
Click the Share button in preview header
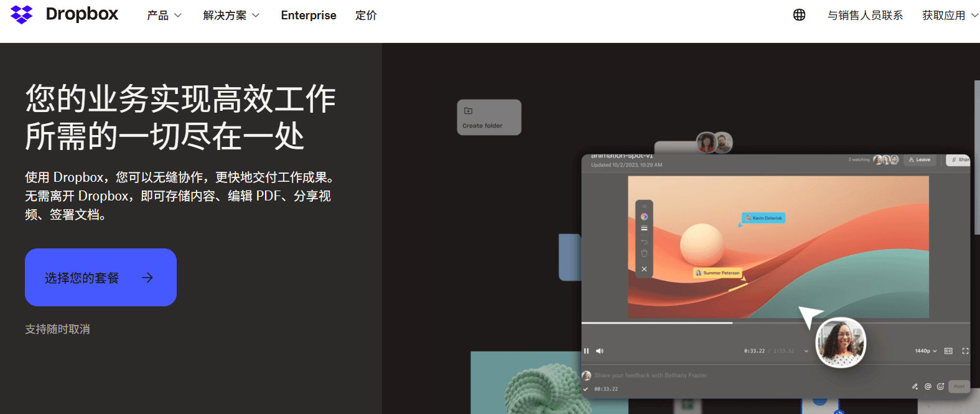click(x=958, y=160)
